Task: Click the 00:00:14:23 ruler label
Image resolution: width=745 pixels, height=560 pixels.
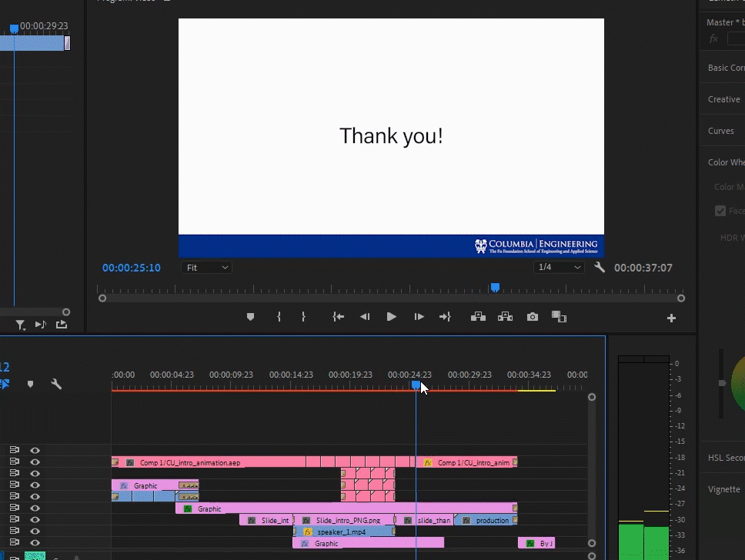Action: click(291, 375)
